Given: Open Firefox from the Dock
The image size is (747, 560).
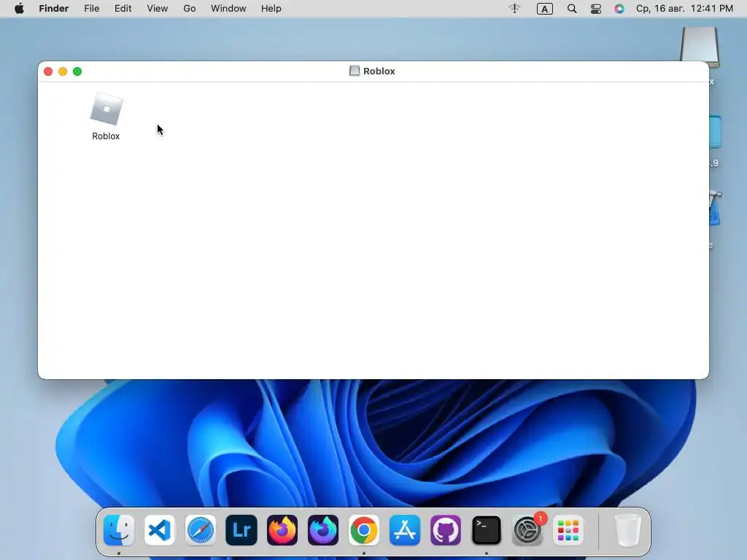Looking at the screenshot, I should click(x=282, y=530).
